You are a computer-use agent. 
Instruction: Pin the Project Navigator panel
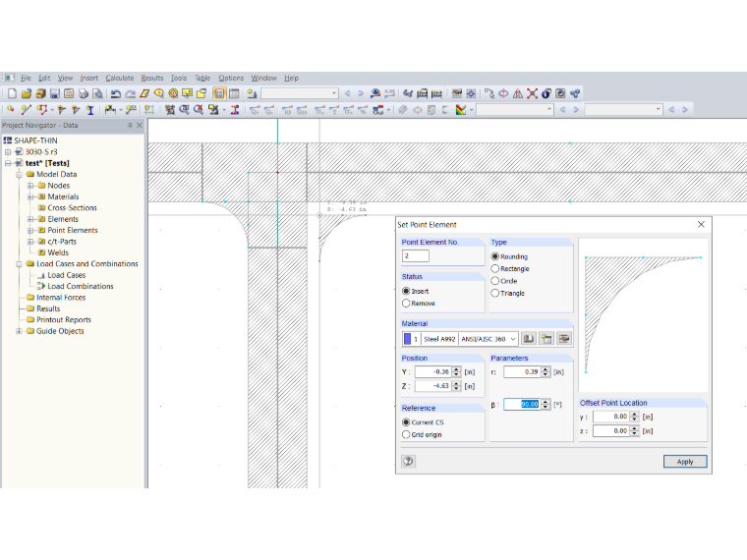pyautogui.click(x=130, y=125)
